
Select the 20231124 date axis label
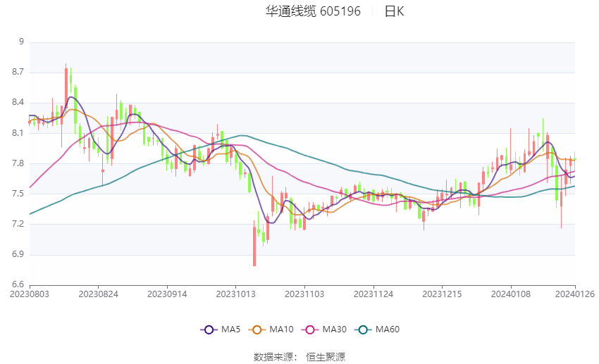[x=373, y=294]
